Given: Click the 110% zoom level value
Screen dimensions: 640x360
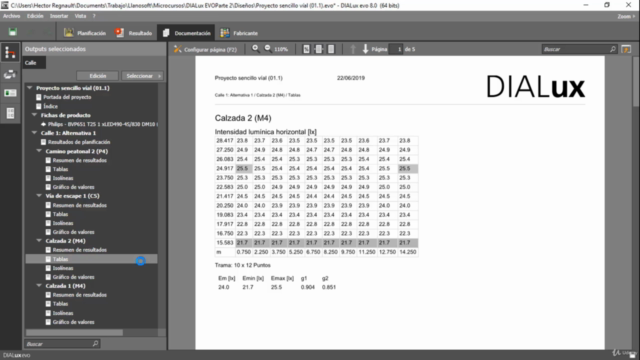Looking at the screenshot, I should (x=281, y=49).
